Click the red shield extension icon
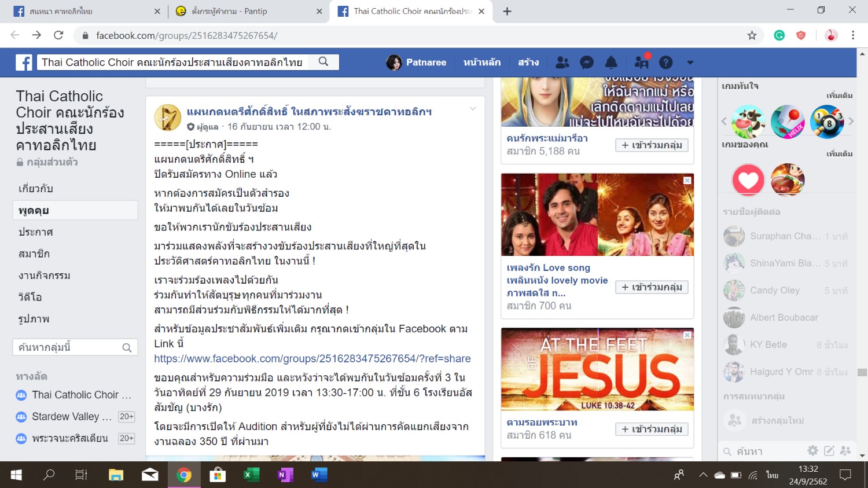 pyautogui.click(x=801, y=35)
